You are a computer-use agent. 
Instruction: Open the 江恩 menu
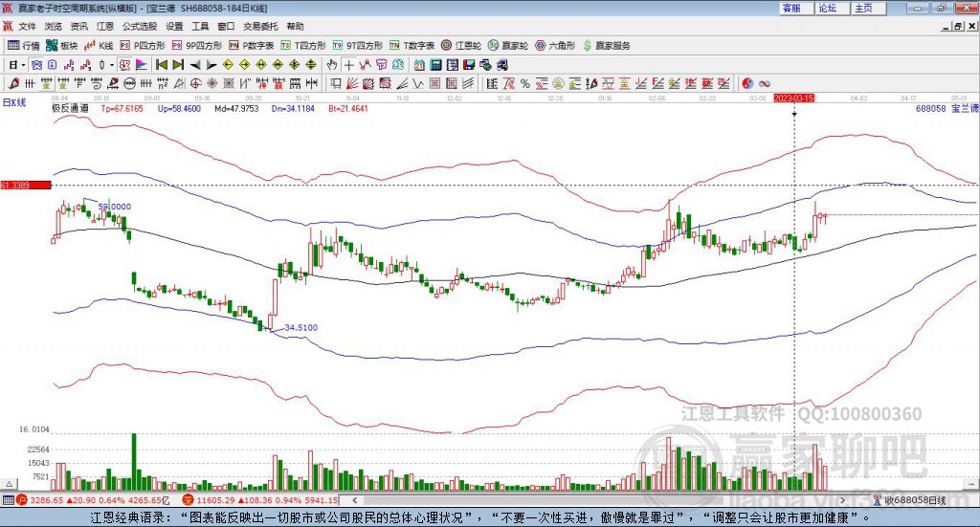[105, 26]
